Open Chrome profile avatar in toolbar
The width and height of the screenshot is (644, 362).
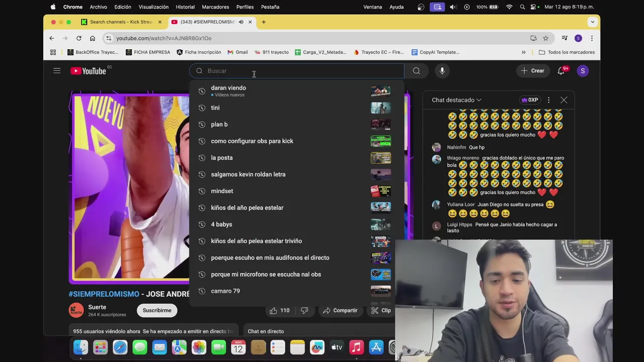578,38
